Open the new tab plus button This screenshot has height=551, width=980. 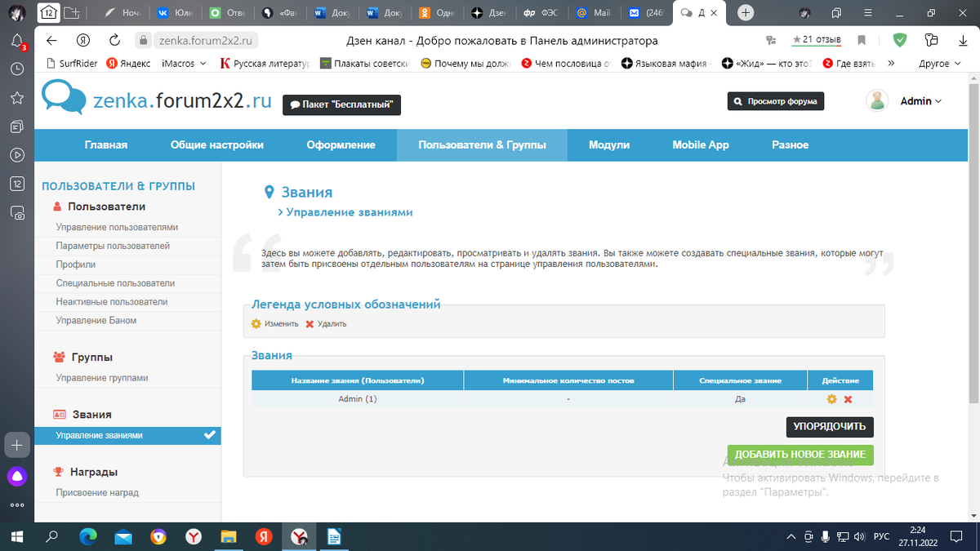[746, 12]
